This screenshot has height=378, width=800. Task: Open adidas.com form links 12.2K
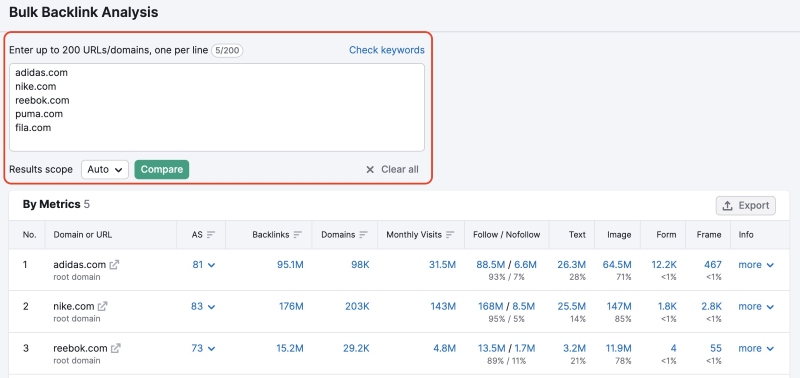coord(664,265)
